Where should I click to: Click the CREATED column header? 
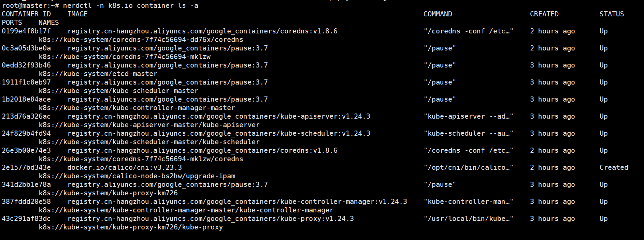point(544,14)
